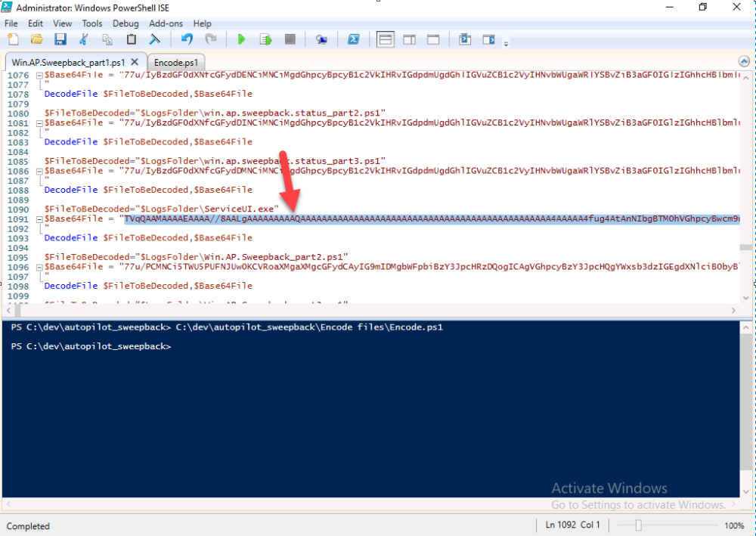Click the line number 1088 in the margin
Viewport: 756px width, 536px height.
coord(18,191)
